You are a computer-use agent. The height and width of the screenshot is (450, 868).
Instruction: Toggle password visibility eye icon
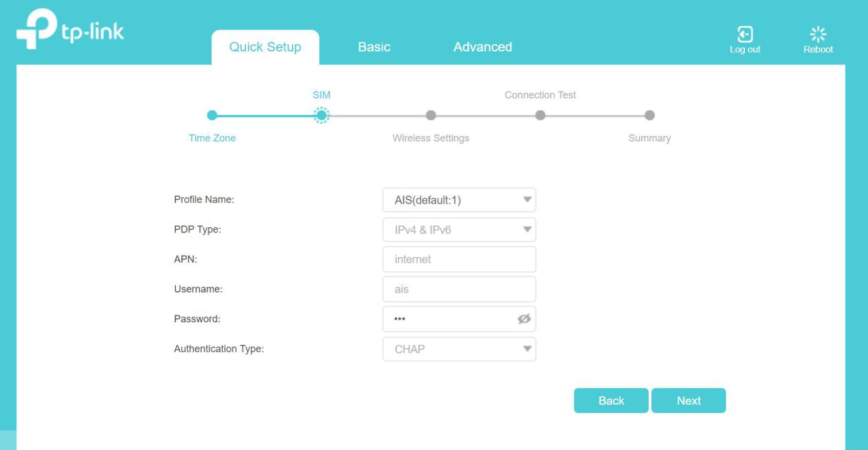[524, 319]
